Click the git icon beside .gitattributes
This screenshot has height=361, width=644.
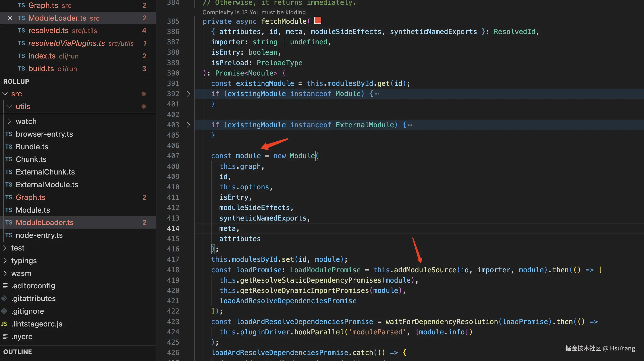pyautogui.click(x=4, y=298)
